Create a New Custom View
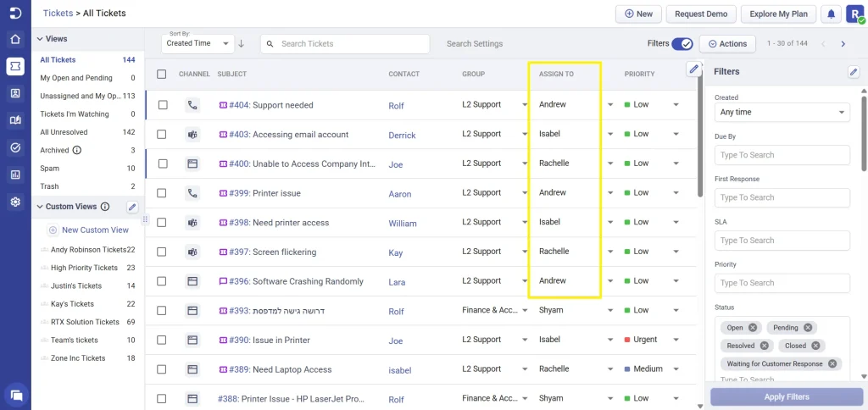Viewport: 868px width, 410px height. (88, 230)
